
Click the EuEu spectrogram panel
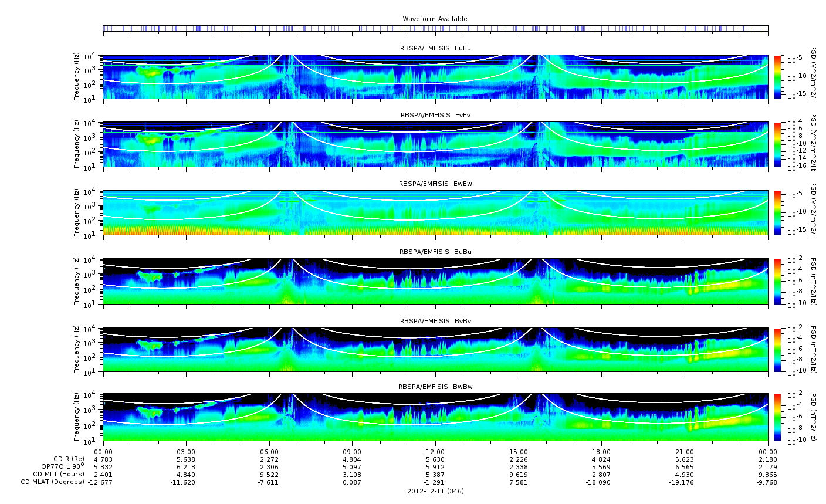[435, 77]
